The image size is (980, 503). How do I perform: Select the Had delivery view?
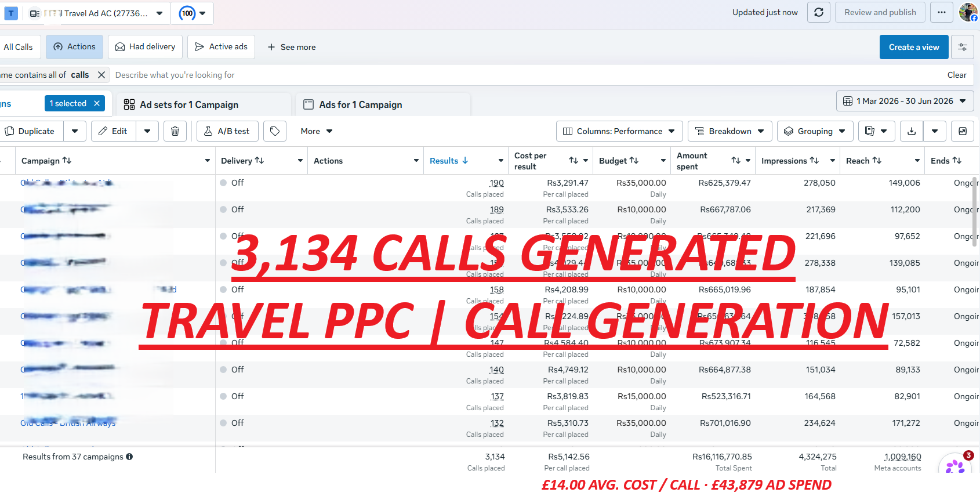(x=146, y=47)
